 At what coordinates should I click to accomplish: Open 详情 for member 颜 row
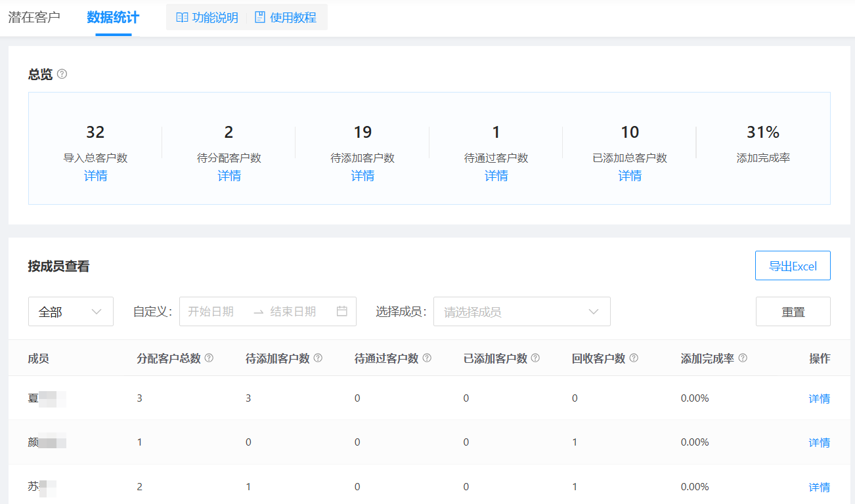(819, 442)
